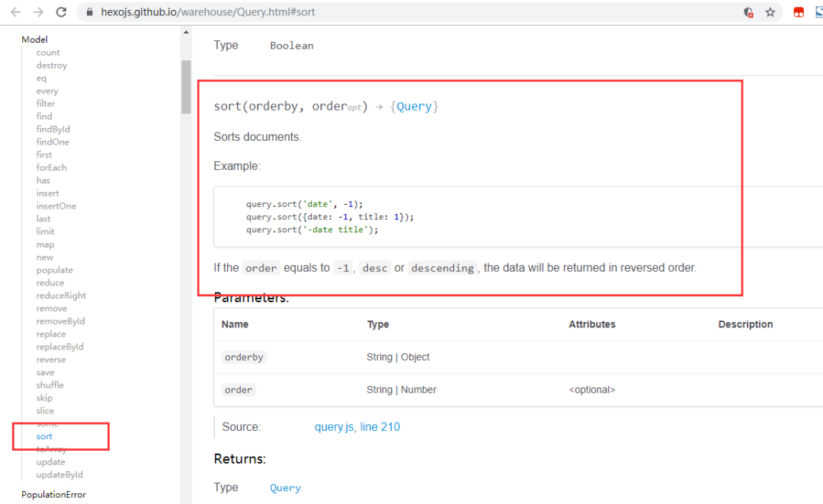Click the query.sort('-date title') code line

pyautogui.click(x=312, y=230)
